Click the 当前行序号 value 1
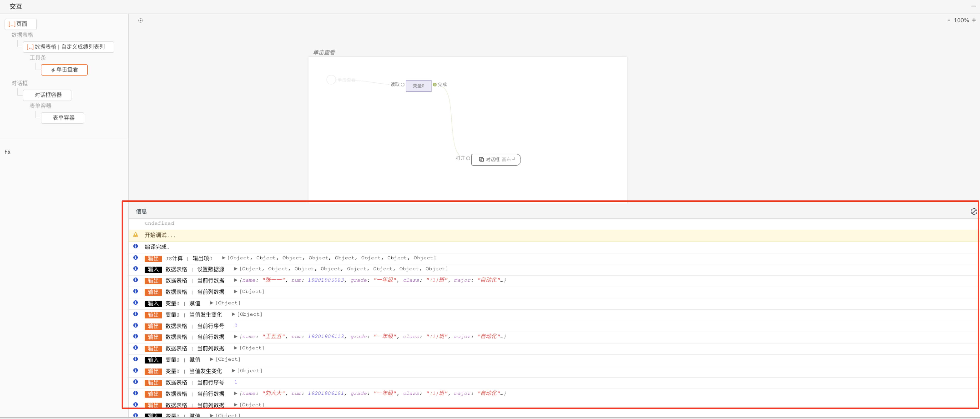 236,382
